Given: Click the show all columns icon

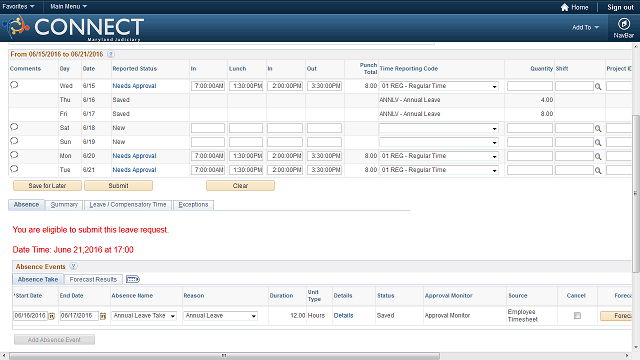Looking at the screenshot, I should pos(133,279).
